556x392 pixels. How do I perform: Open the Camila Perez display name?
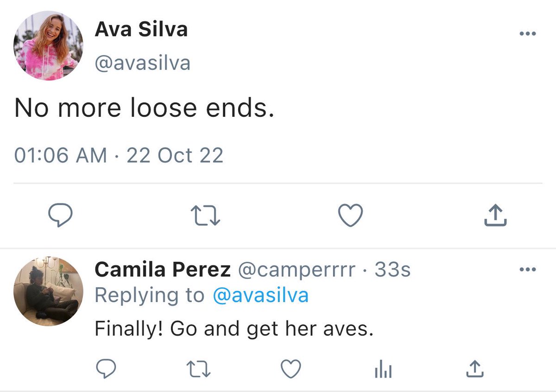(x=163, y=270)
